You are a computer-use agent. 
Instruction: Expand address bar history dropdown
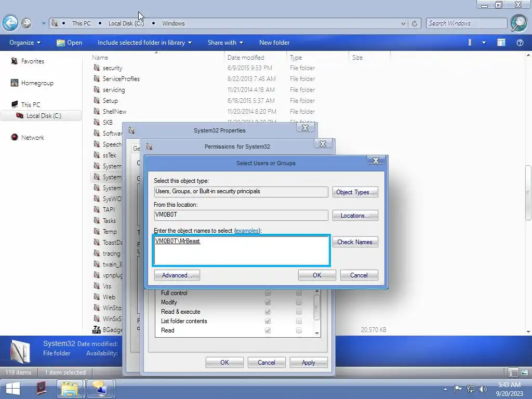coord(403,23)
